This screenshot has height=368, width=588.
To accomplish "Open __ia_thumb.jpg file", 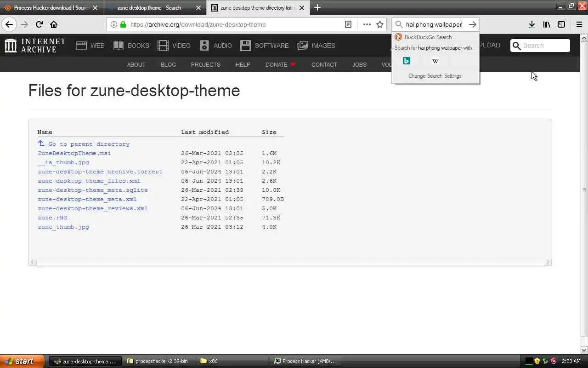I will (x=63, y=162).
